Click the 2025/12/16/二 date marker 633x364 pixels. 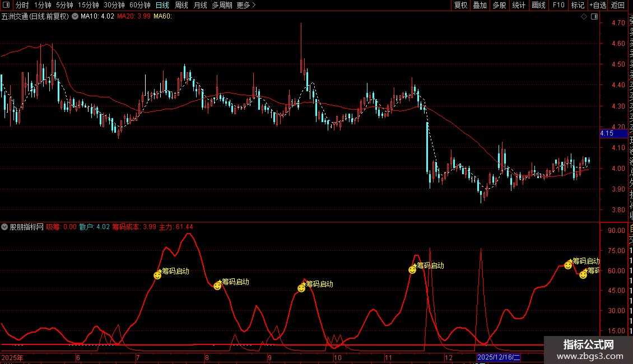point(499,357)
